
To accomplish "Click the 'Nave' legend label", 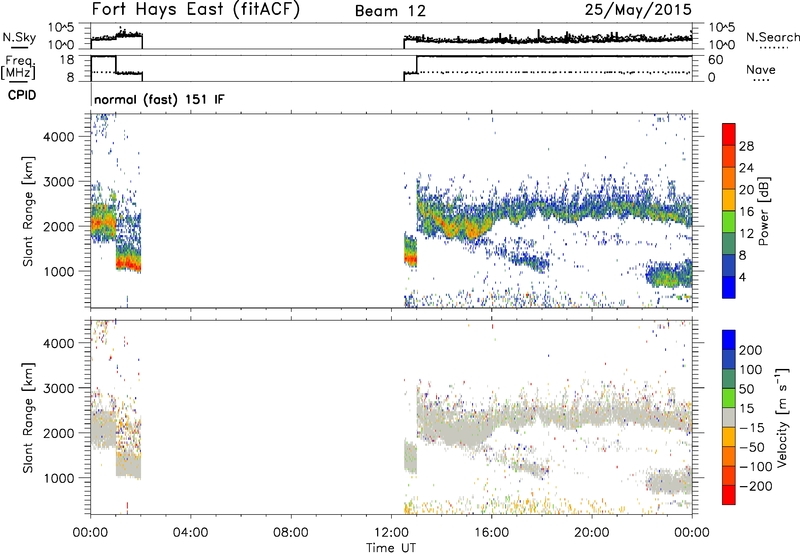I will 761,69.
